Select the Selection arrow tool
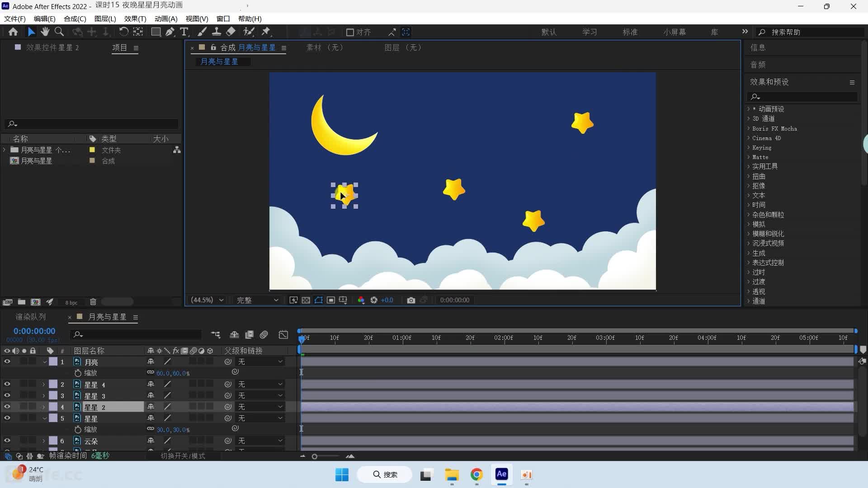The height and width of the screenshot is (488, 868). point(31,32)
